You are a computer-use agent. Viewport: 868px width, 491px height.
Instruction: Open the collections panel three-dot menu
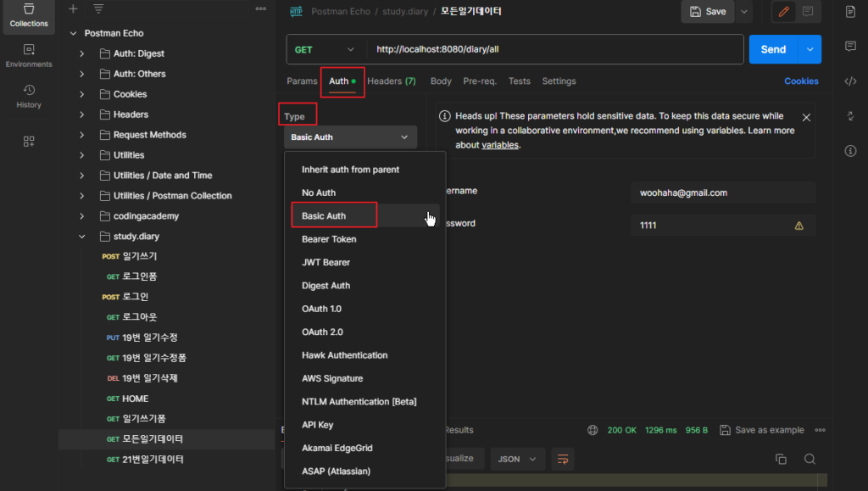click(261, 8)
